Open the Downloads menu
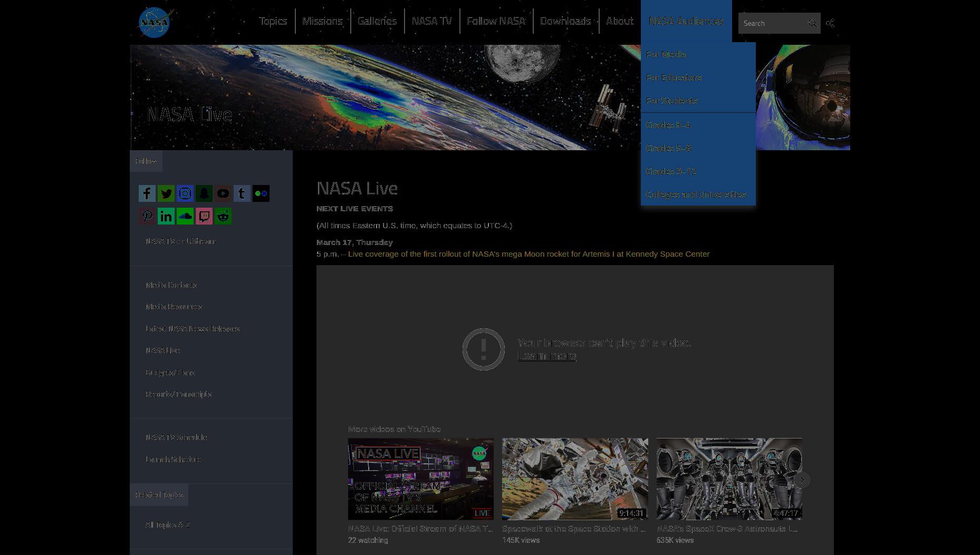 point(565,21)
